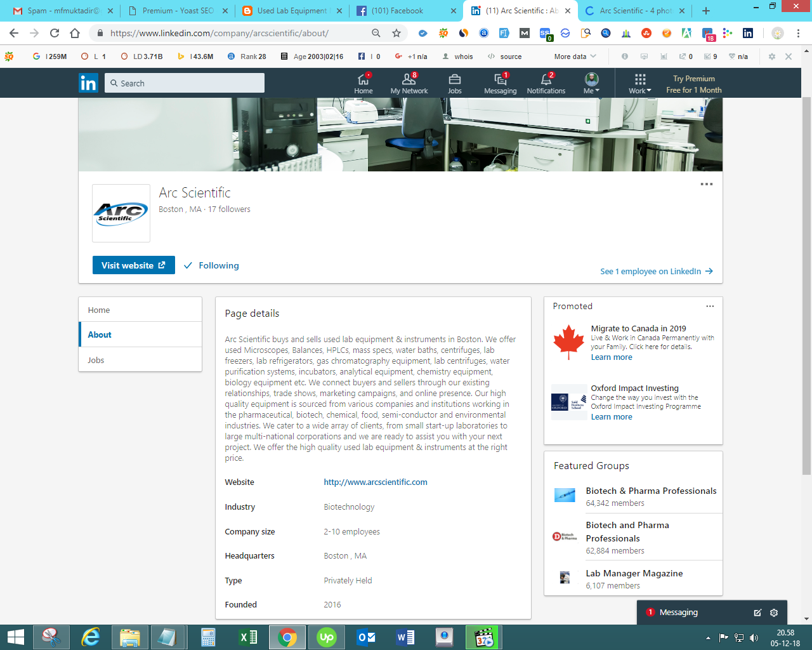This screenshot has width=812, height=650.
Task: Open the LinkedIn Home icon in navbar
Action: 363,83
